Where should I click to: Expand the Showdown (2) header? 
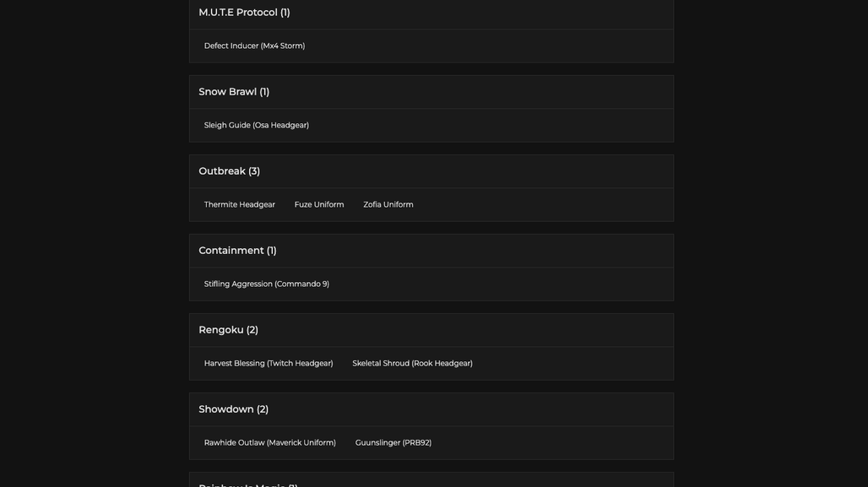pos(431,409)
